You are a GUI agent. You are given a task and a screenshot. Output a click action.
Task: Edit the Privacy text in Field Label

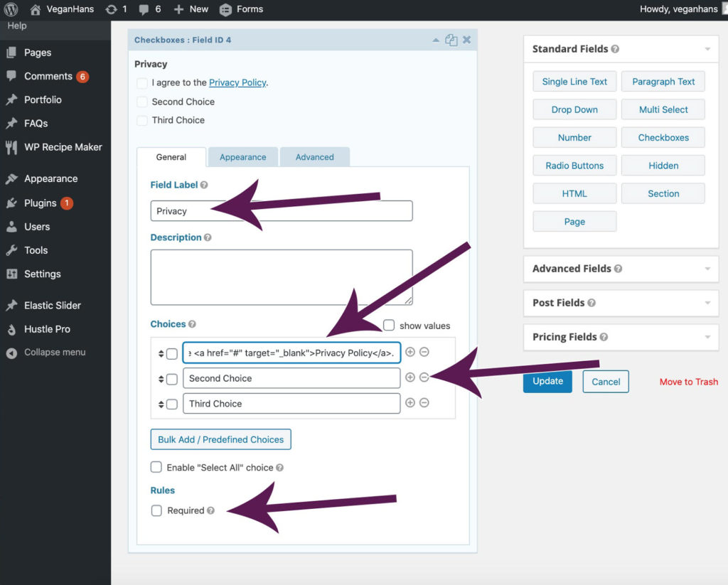click(x=280, y=210)
